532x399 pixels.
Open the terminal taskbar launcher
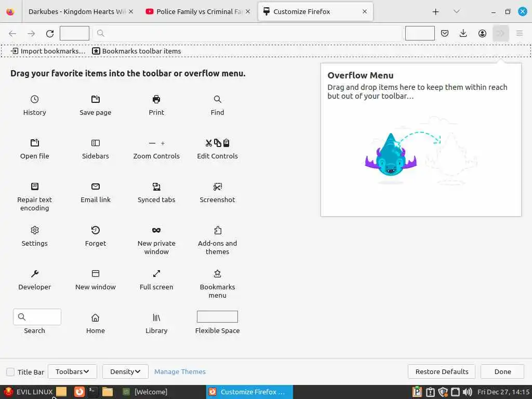click(x=94, y=392)
